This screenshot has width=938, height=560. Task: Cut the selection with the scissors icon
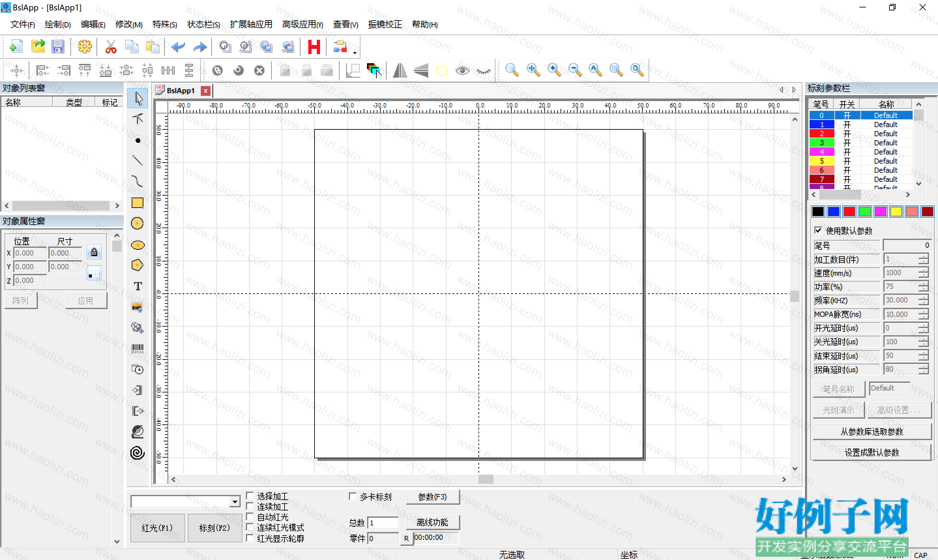coord(110,47)
